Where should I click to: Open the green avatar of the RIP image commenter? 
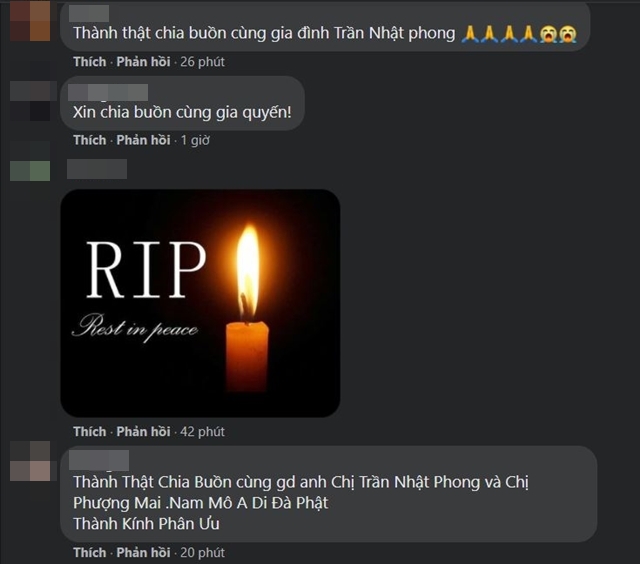(30, 171)
